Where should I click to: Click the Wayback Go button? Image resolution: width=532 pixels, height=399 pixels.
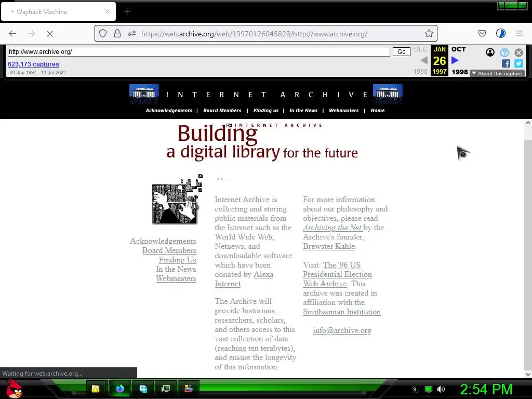pyautogui.click(x=402, y=51)
